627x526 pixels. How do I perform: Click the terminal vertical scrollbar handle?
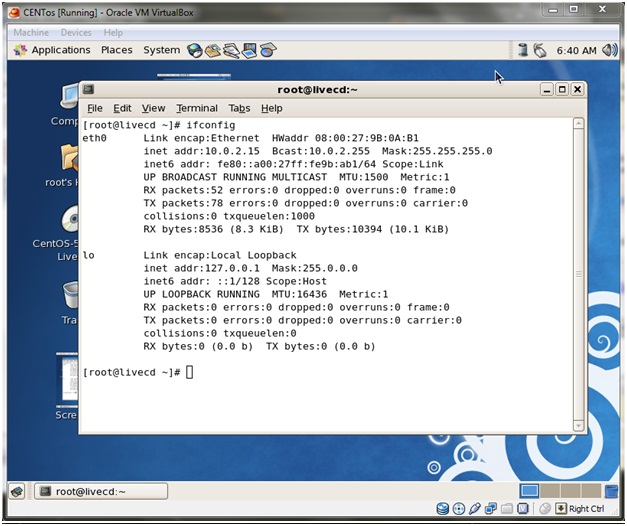pos(578,274)
